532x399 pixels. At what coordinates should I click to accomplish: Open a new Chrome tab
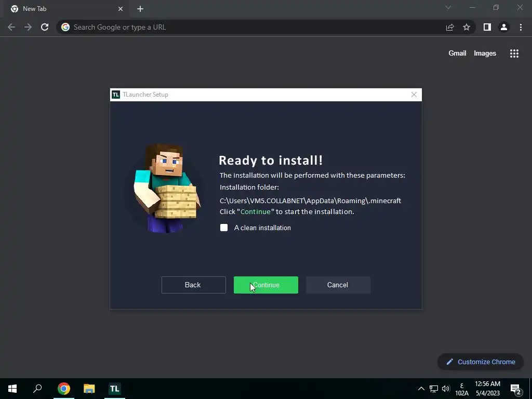coord(140,9)
